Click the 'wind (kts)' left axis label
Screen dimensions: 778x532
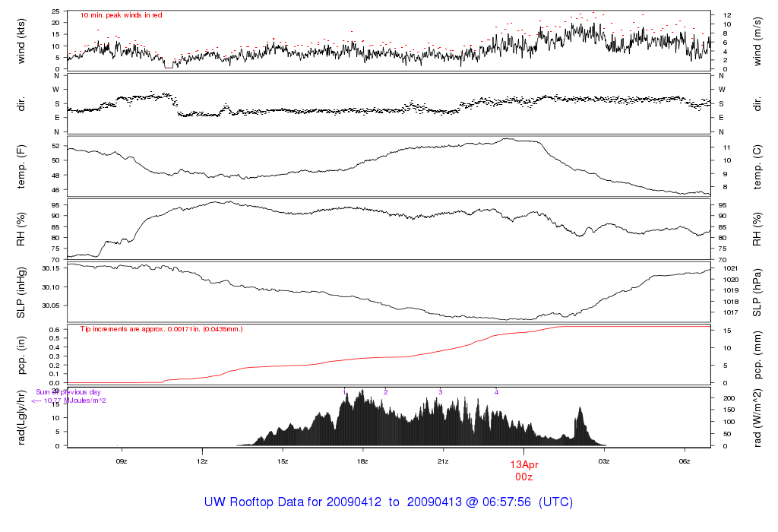[x=21, y=41]
